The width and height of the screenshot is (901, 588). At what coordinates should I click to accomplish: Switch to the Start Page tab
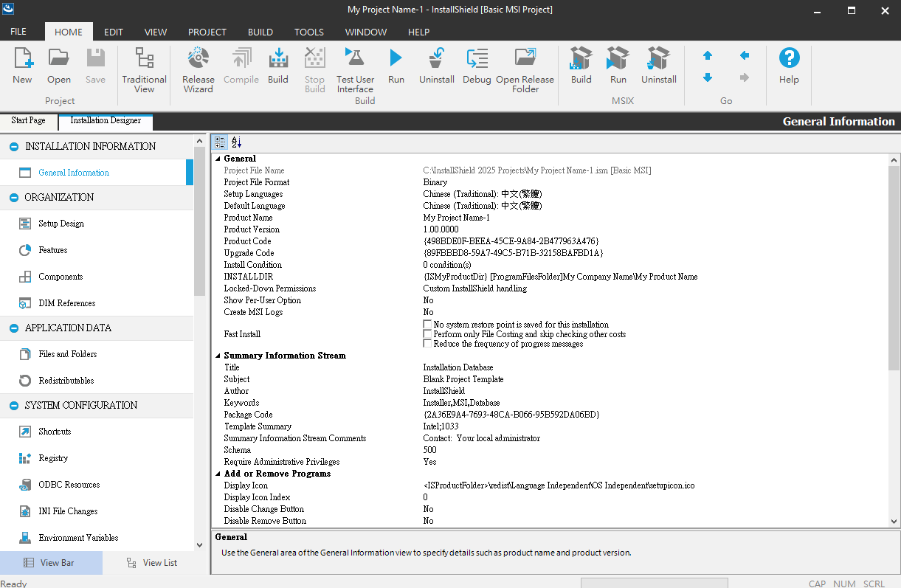29,121
